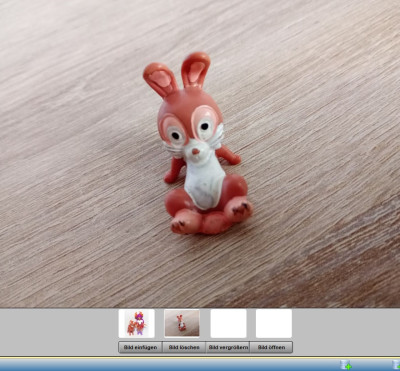
Task: Open the picture using Bild öffnen
Action: click(x=271, y=347)
